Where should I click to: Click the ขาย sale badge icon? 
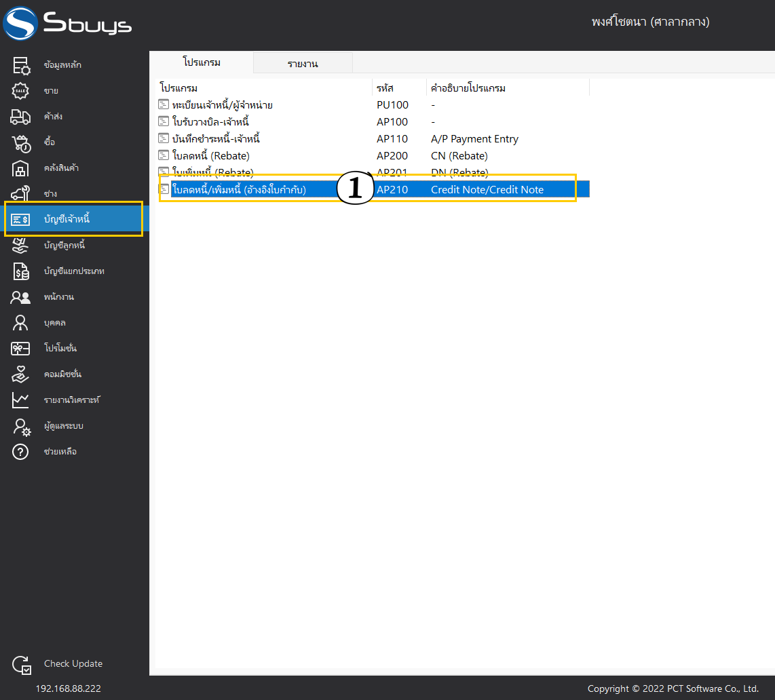[20, 91]
